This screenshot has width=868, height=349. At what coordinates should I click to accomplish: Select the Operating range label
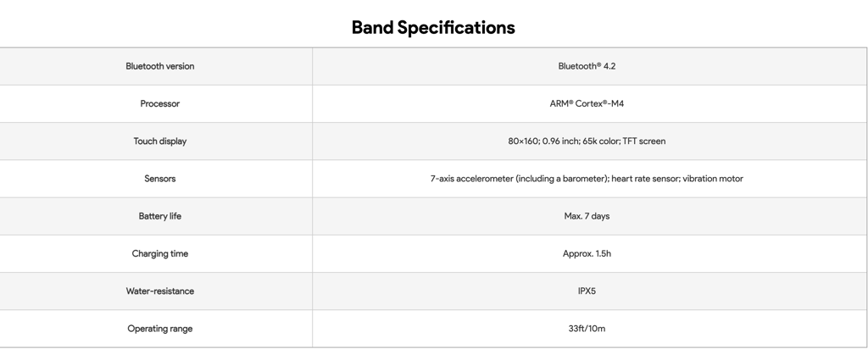[160, 329]
